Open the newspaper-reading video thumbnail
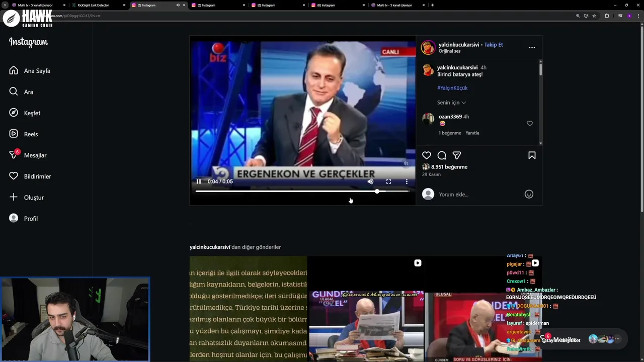 click(x=366, y=309)
